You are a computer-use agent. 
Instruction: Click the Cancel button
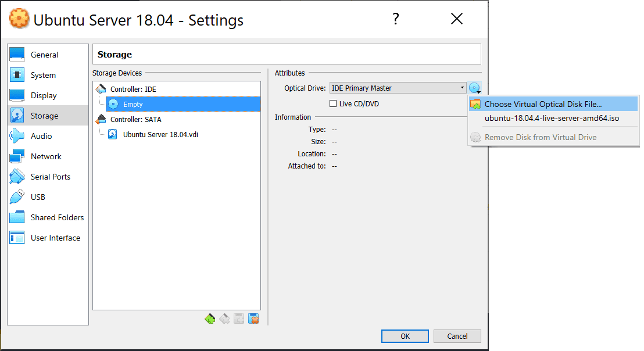[457, 336]
